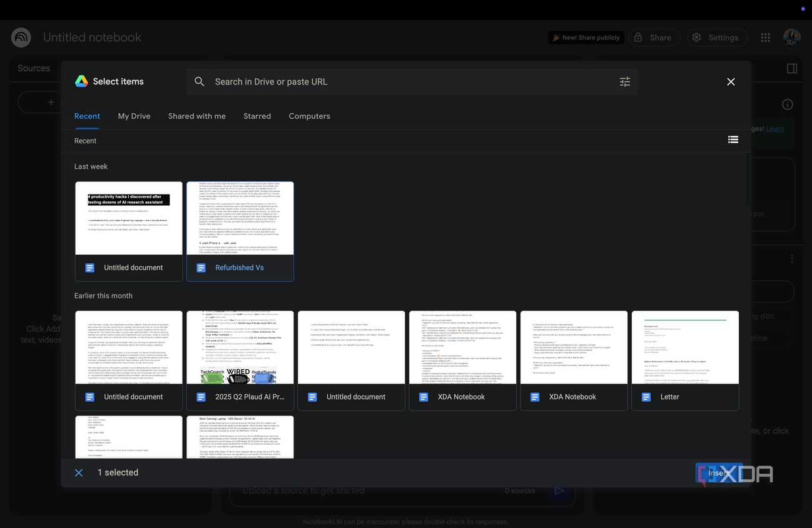
Task: Select the 2025 Q2 Plaud AI Pr... document
Action: 240,360
